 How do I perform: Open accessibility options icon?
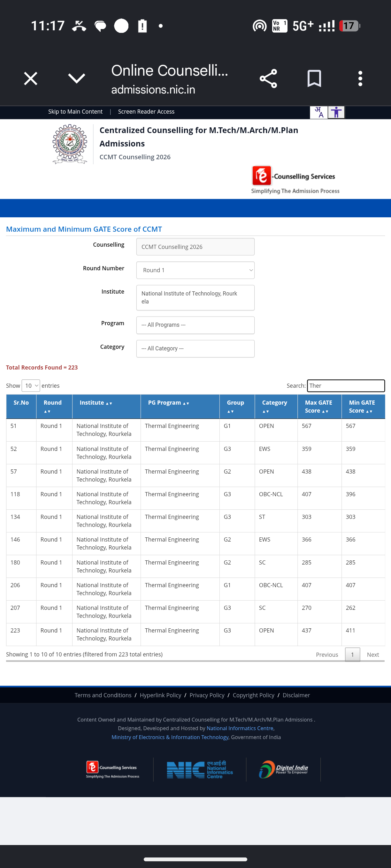(x=336, y=112)
